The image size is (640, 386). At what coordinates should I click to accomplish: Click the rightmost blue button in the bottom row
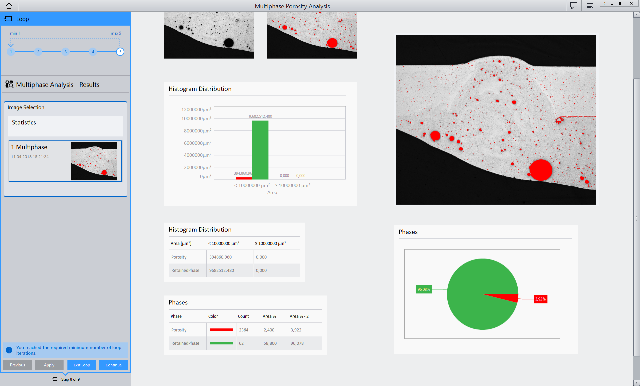(113, 365)
